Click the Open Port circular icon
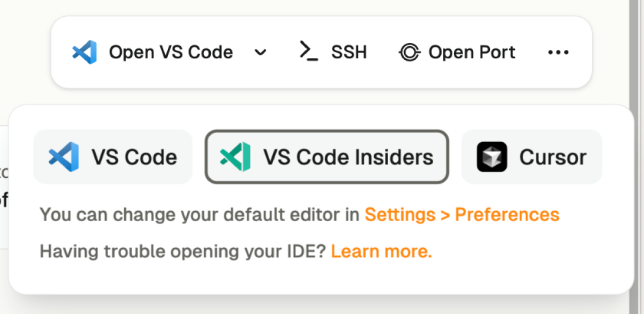This screenshot has height=314, width=644. point(409,52)
